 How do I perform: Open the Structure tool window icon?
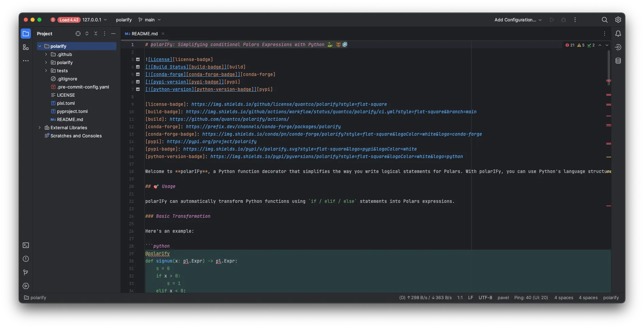[x=26, y=47]
